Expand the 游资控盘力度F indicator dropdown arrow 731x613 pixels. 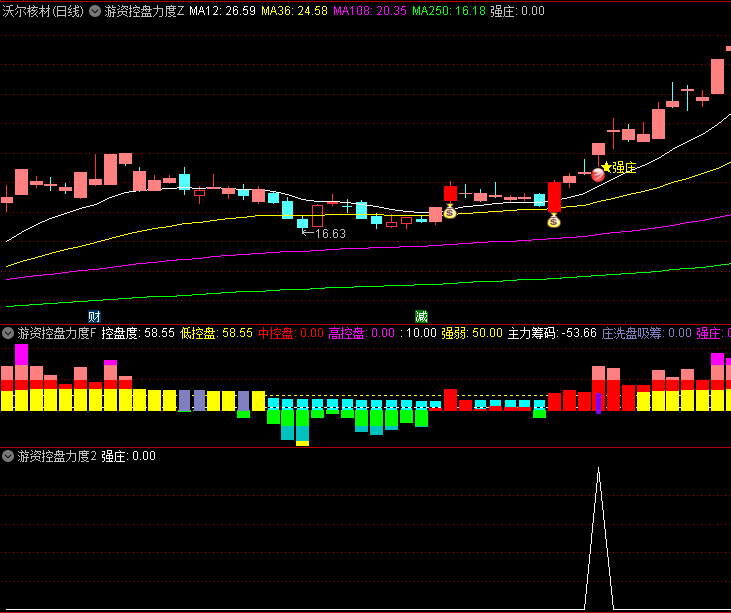(8, 333)
